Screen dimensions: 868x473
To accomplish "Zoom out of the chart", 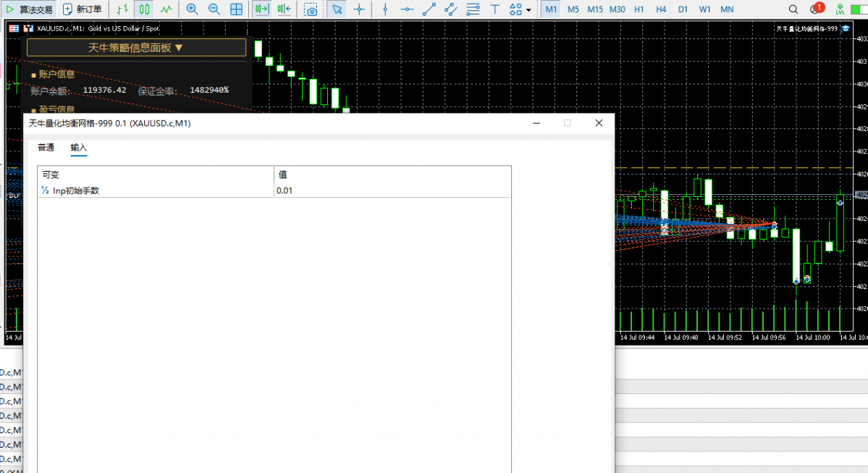I will (x=214, y=9).
